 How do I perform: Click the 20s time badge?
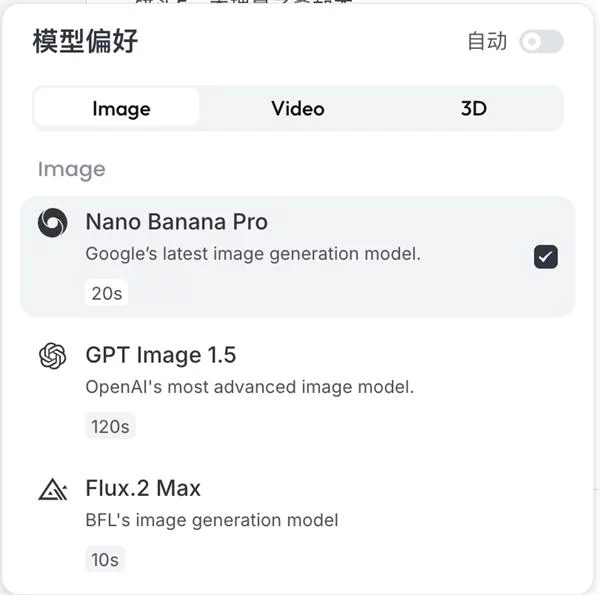coord(106,294)
